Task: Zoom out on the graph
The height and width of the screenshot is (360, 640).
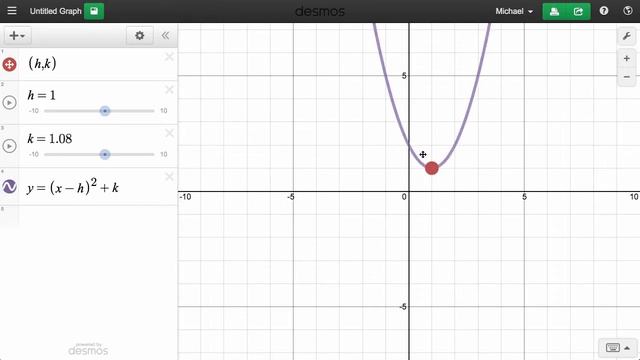Action: tap(627, 77)
